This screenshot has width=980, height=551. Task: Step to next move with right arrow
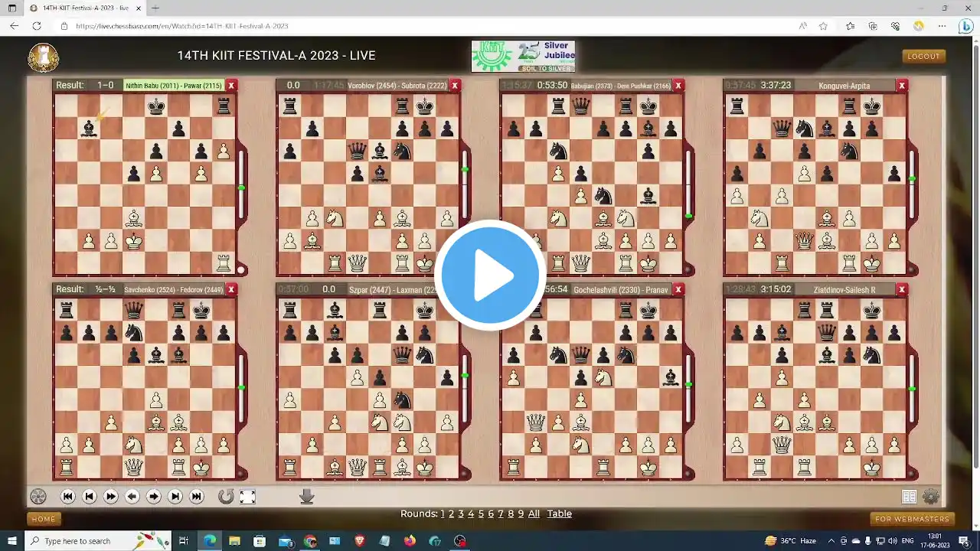click(154, 497)
